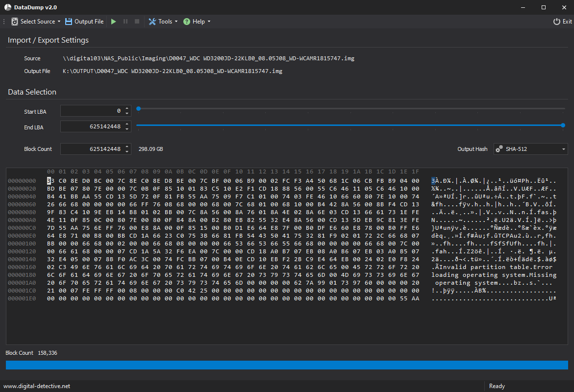Decrease End LBA with down arrow
The image size is (574, 392).
[127, 129]
